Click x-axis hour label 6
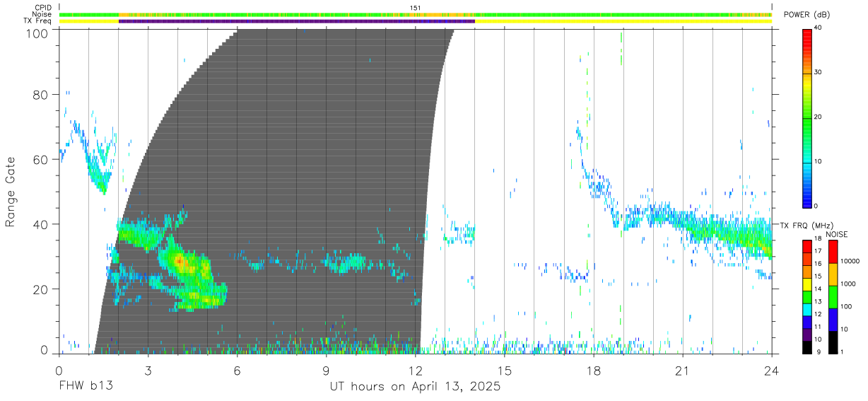 point(237,371)
